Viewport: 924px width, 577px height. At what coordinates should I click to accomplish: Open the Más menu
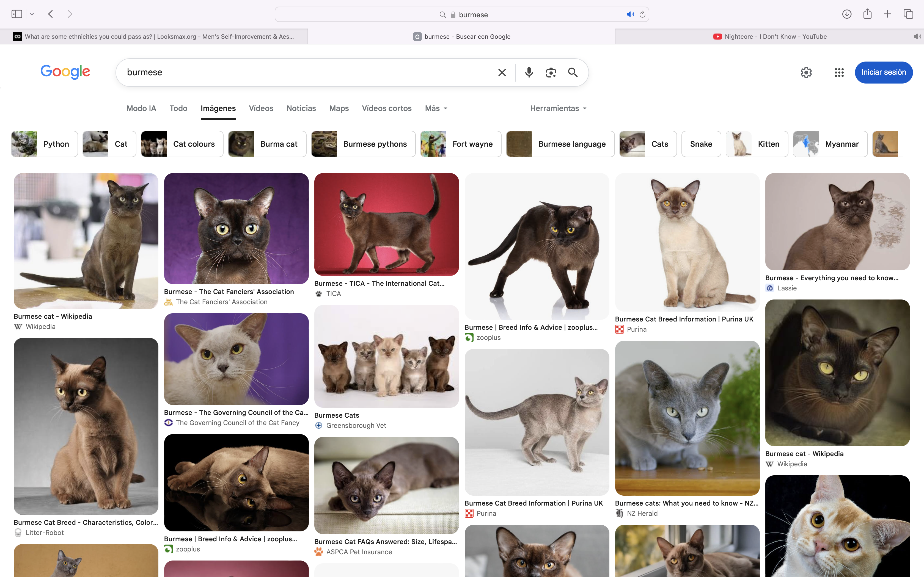tap(436, 108)
